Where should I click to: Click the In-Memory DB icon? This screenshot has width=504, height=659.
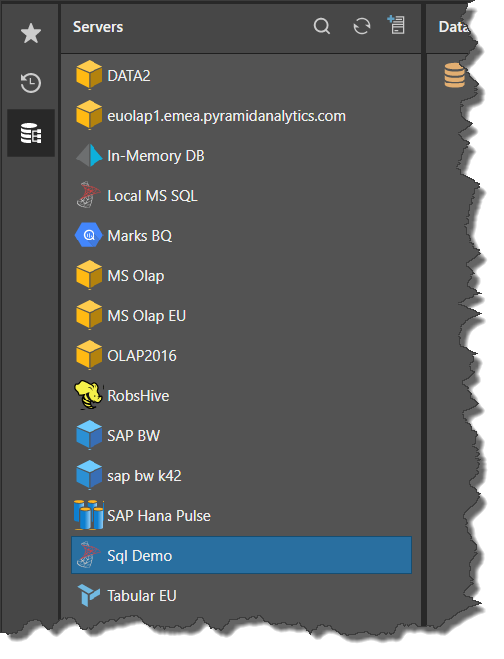click(x=89, y=156)
